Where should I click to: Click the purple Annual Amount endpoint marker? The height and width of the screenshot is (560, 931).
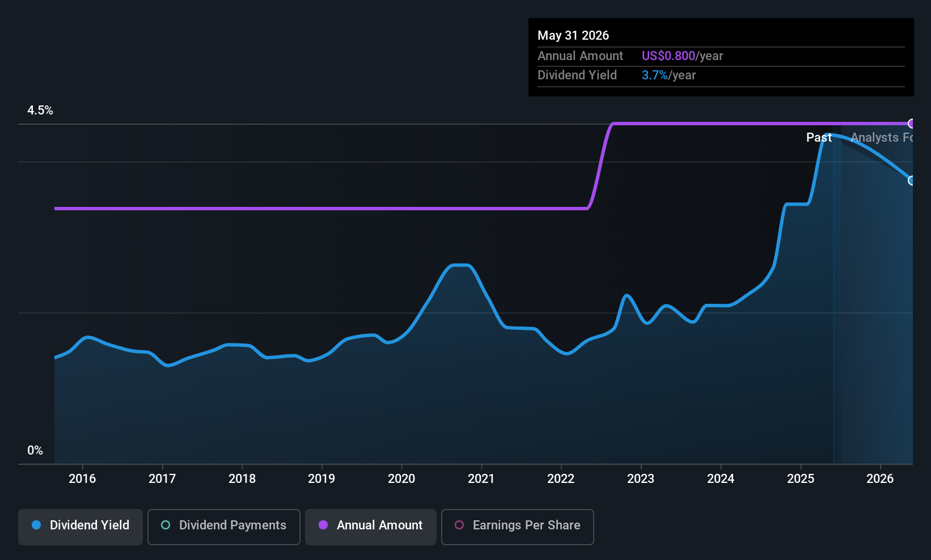pos(912,124)
